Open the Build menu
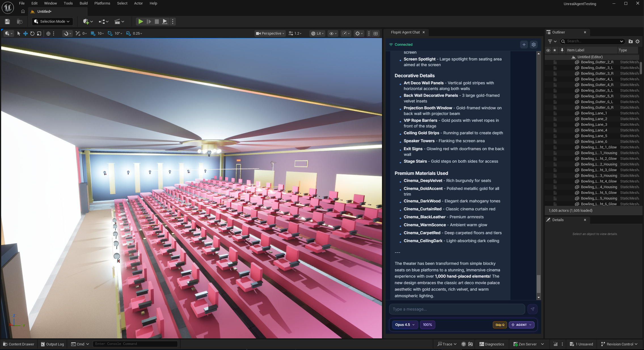This screenshot has width=644, height=350. pos(83,3)
